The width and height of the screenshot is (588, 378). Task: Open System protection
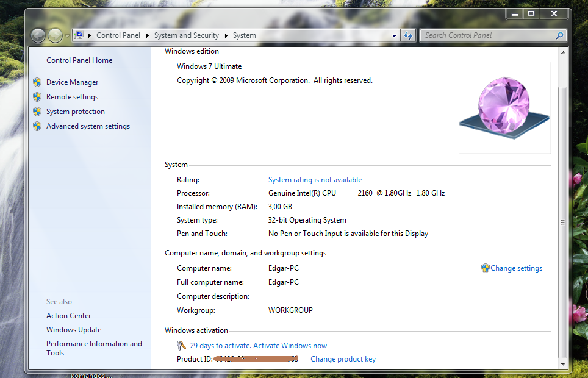tap(76, 112)
